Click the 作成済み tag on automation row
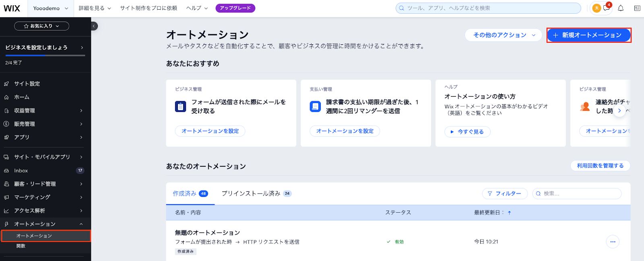Image resolution: width=644 pixels, height=261 pixels. pos(186,251)
